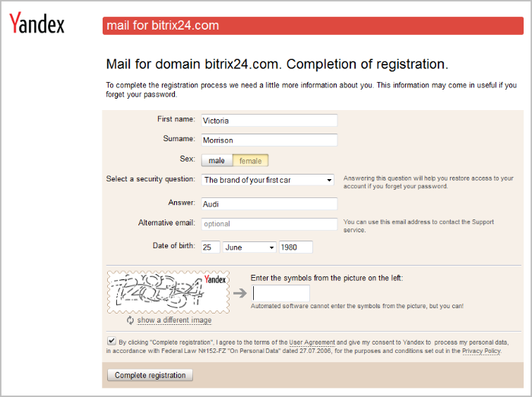Image resolution: width=532 pixels, height=397 pixels.
Task: Click the Surname input field
Action: coord(268,140)
